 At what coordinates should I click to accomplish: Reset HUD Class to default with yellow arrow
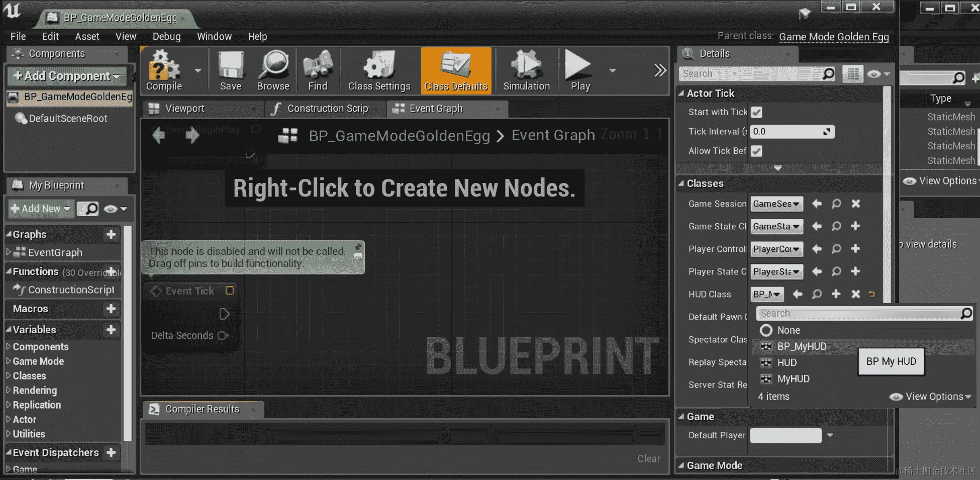[x=872, y=294]
